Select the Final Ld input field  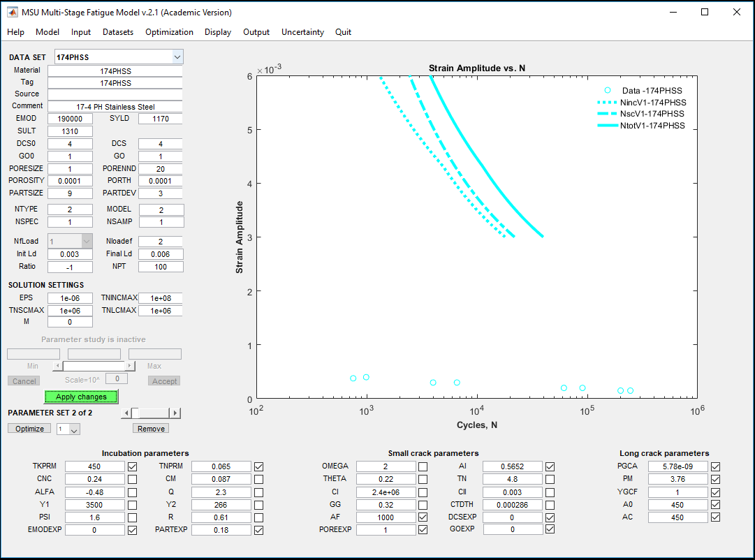pos(161,254)
